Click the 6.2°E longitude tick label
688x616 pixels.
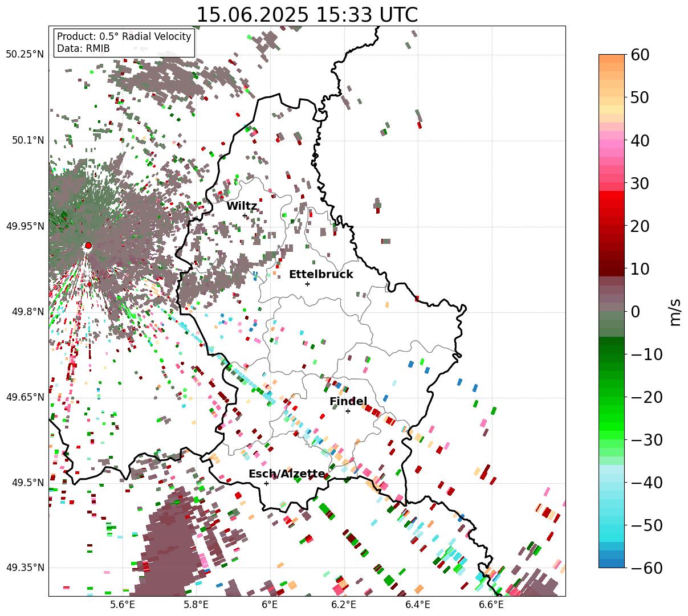tap(344, 605)
